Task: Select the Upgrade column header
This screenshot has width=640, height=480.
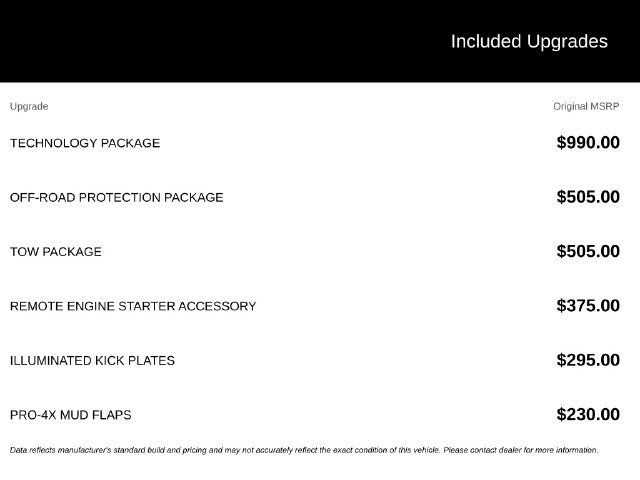Action: tap(29, 107)
